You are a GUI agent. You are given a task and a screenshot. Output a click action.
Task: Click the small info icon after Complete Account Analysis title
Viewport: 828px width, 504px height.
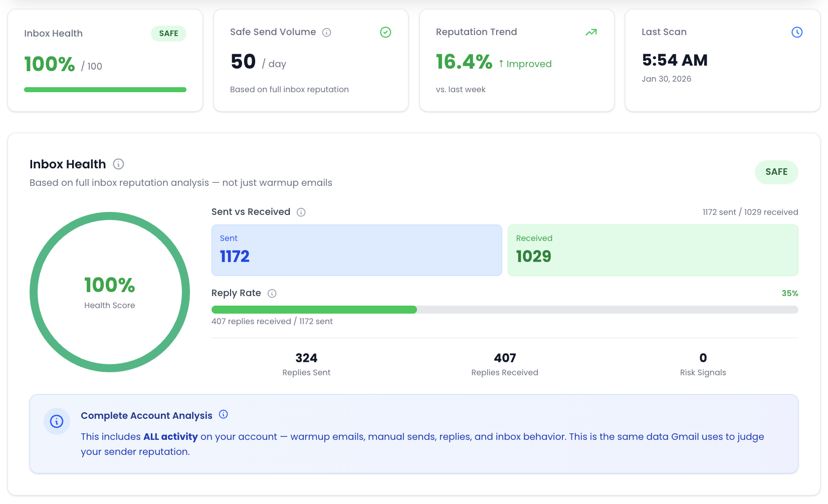tap(224, 414)
